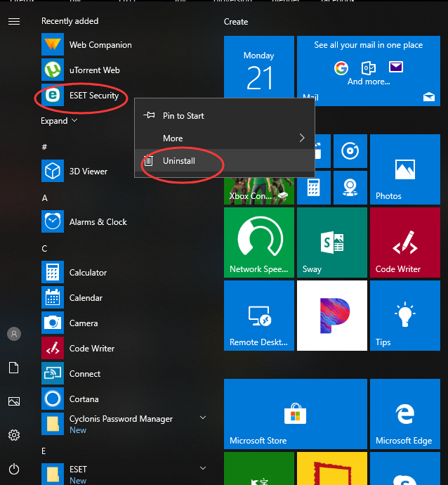Open the Sway tile
This screenshot has width=448, height=485.
(x=332, y=242)
